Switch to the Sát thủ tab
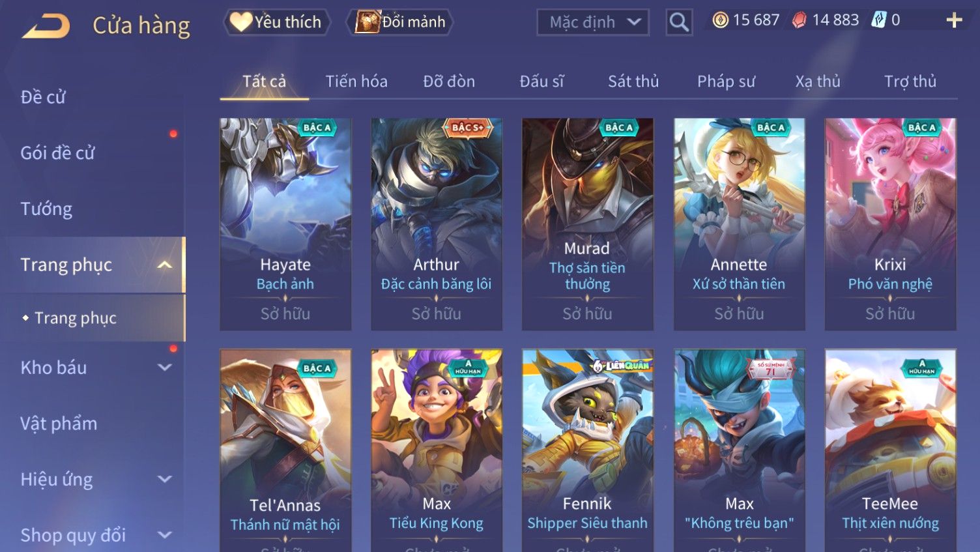Image resolution: width=980 pixels, height=552 pixels. point(633,81)
